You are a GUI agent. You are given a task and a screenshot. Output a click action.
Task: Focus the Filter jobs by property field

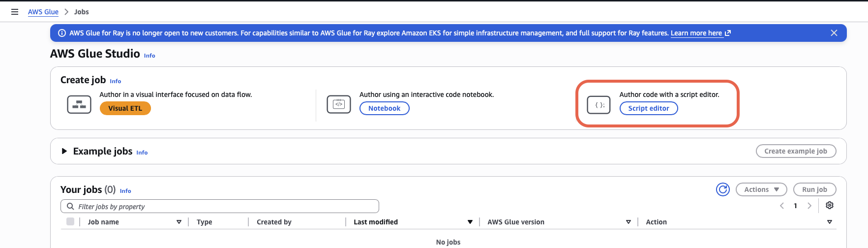click(220, 206)
